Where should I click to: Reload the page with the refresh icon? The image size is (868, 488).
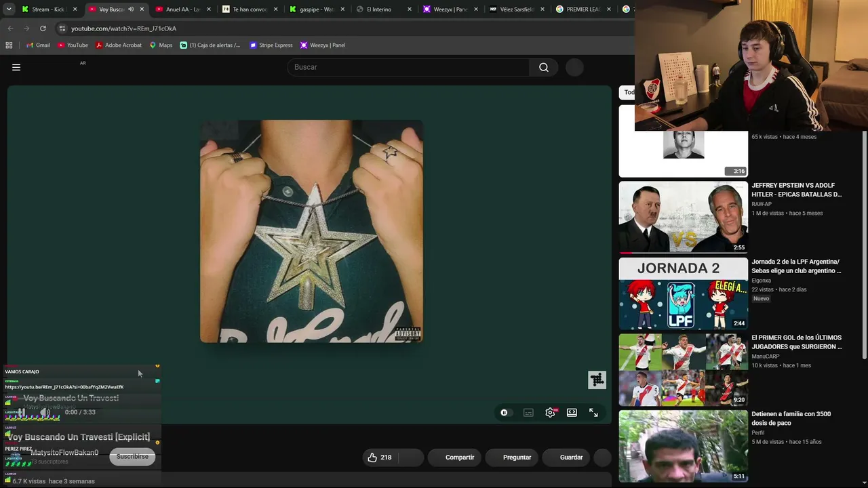[43, 28]
